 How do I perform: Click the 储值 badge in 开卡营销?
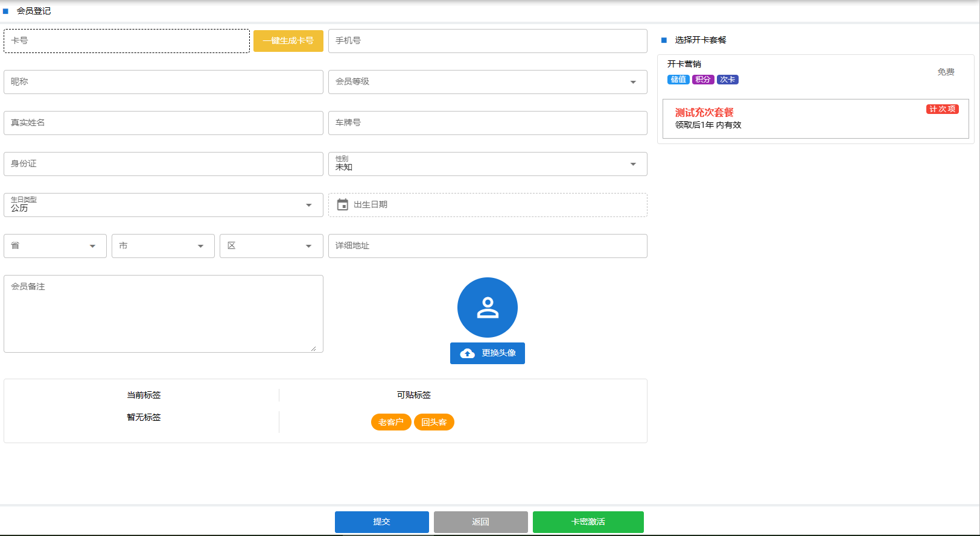tap(678, 80)
